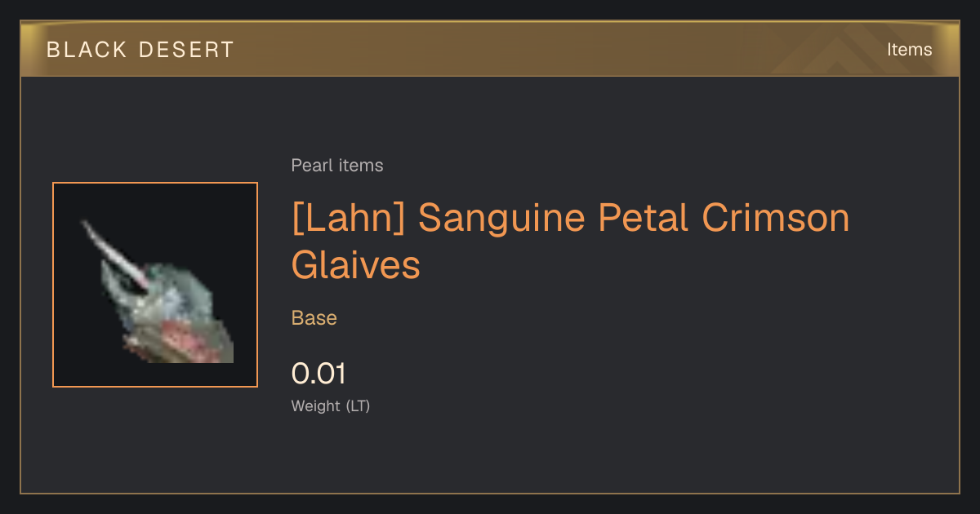
Task: Click the BLACK DESERT logo text
Action: 140,50
